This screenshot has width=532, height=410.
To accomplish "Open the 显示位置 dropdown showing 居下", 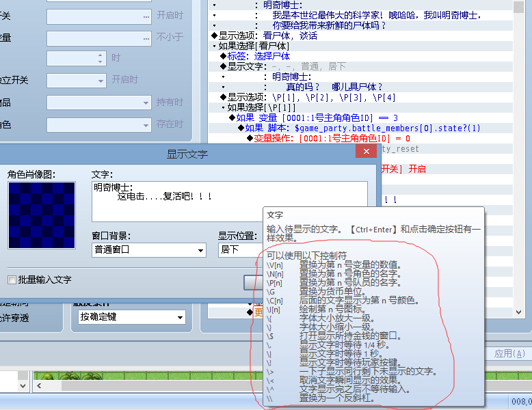I will point(240,250).
